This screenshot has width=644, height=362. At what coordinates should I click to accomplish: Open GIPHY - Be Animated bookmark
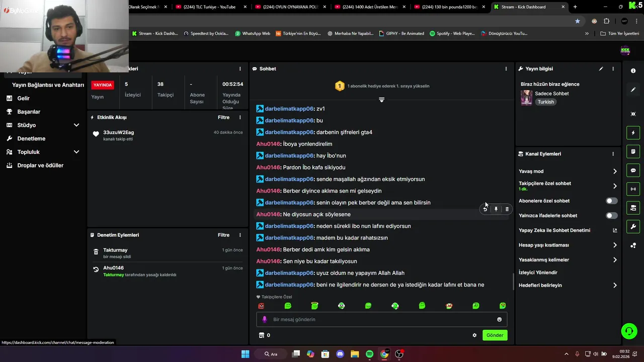click(401, 34)
